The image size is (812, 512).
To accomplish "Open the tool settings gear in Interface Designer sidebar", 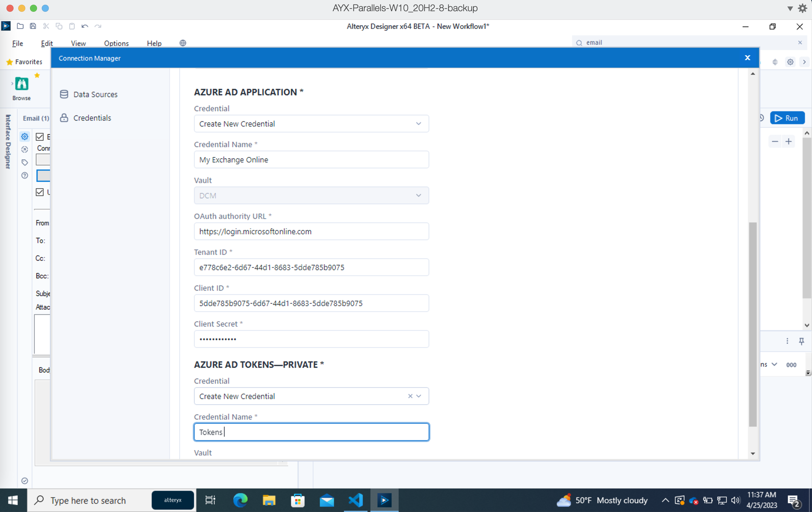I will [25, 137].
